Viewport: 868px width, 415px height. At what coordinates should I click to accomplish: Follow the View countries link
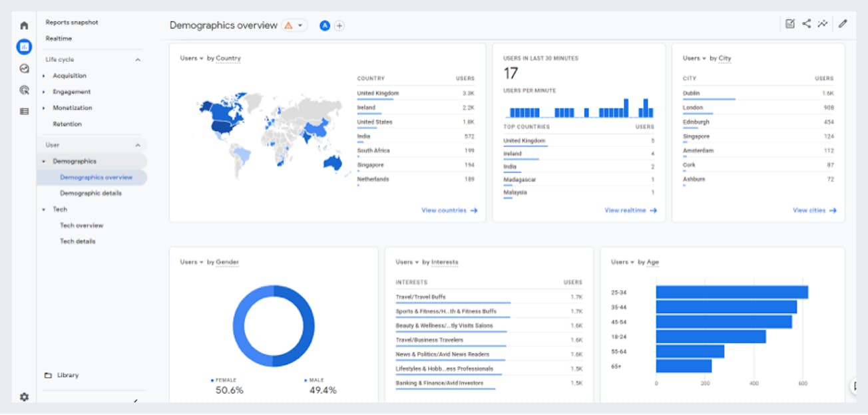[x=449, y=210]
